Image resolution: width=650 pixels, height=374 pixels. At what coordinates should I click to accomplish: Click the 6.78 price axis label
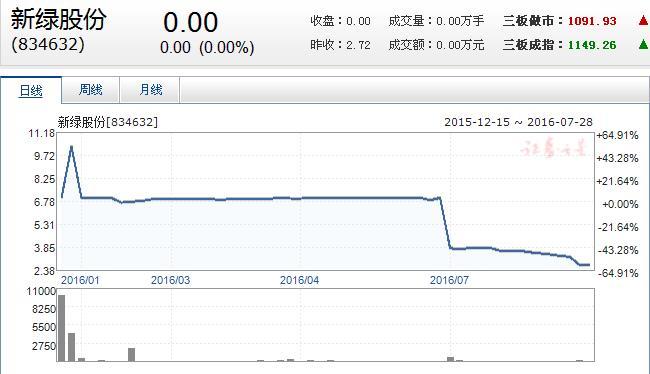[x=44, y=202]
